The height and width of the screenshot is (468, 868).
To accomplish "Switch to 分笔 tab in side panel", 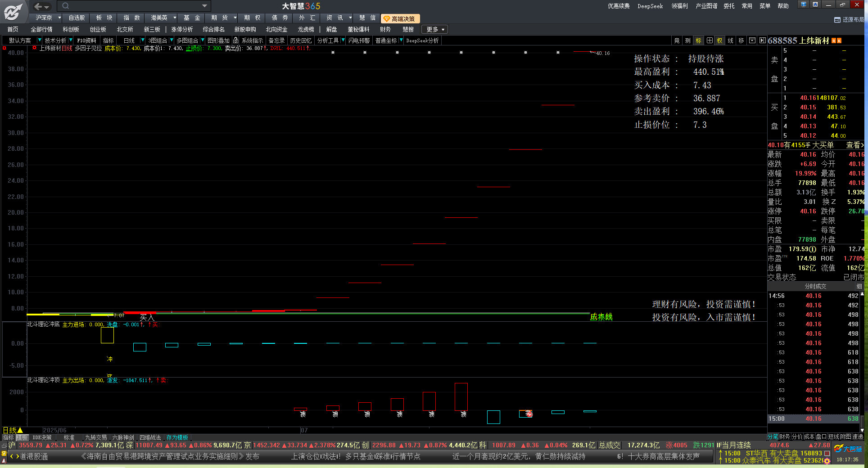I will 773,436.
